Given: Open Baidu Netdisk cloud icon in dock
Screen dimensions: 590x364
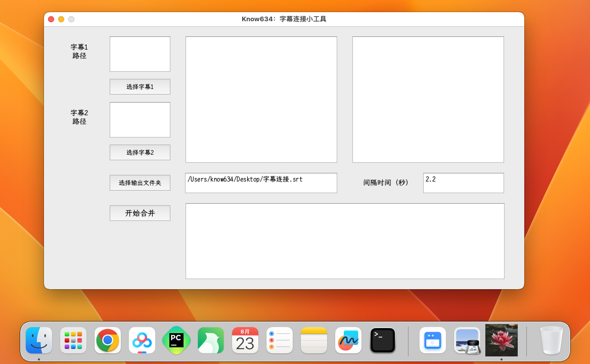Looking at the screenshot, I should click(142, 340).
